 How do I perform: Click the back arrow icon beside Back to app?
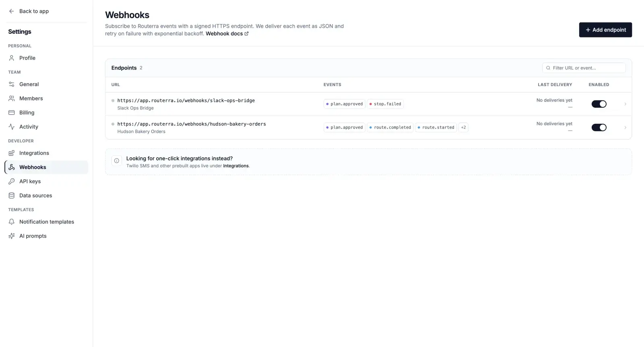click(11, 11)
